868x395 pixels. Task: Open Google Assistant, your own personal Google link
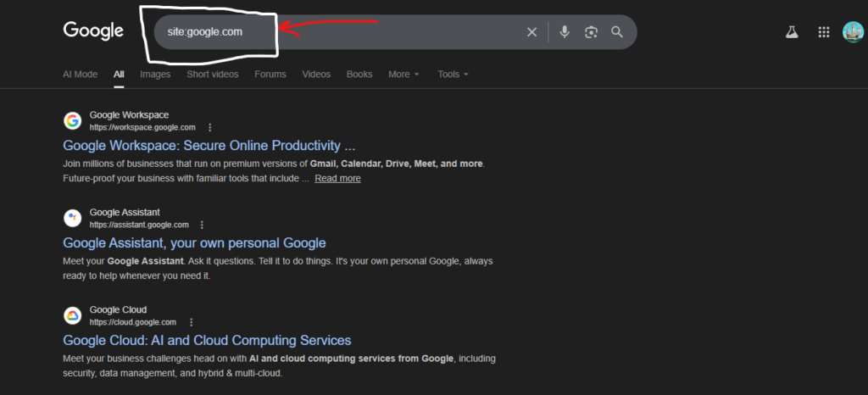point(194,243)
